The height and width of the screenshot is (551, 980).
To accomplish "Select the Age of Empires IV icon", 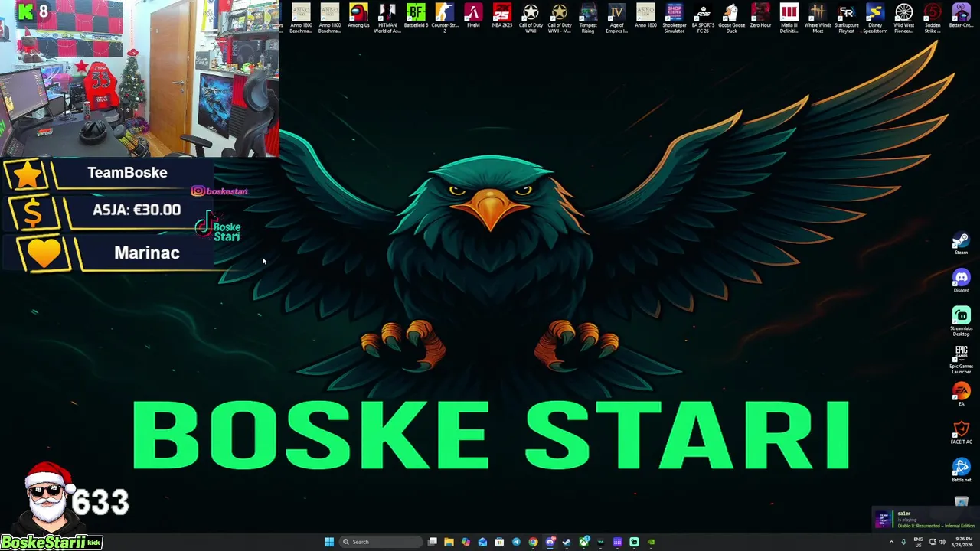I will coord(616,18).
